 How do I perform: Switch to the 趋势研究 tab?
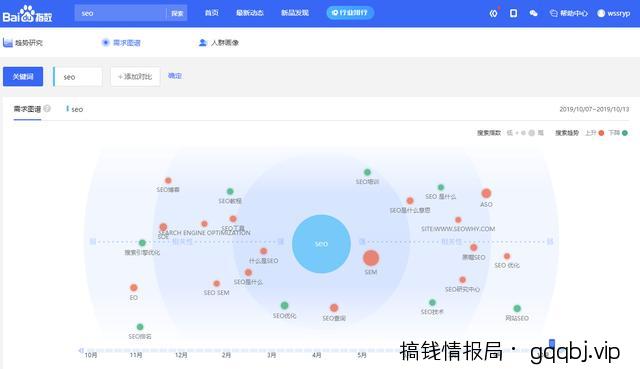tap(23, 42)
